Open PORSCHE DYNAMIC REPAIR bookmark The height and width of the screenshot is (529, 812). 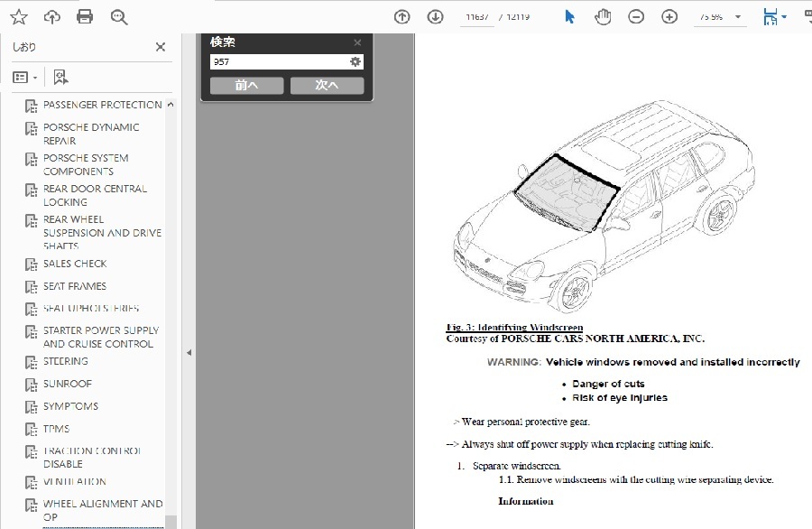[x=91, y=134]
